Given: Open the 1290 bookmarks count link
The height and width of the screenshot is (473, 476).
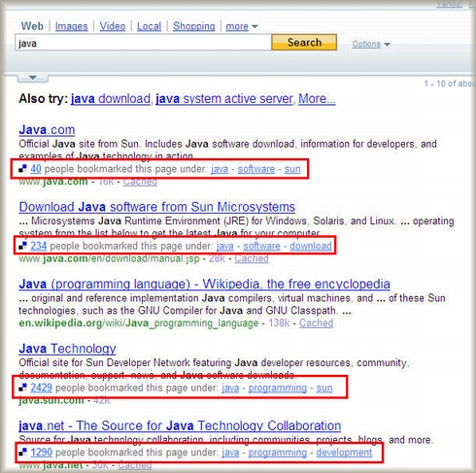Looking at the screenshot, I should [41, 453].
